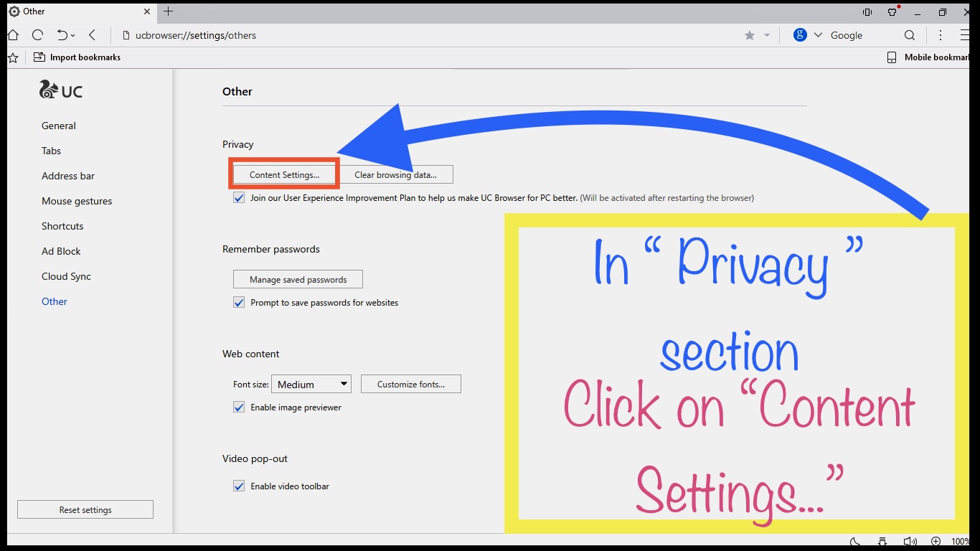Open Address bar settings section

tap(68, 176)
